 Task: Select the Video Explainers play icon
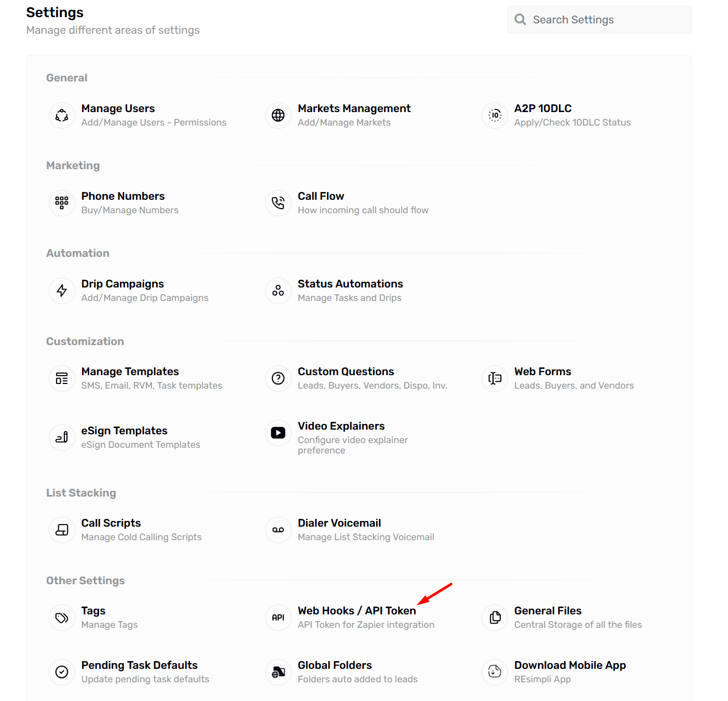pyautogui.click(x=278, y=433)
